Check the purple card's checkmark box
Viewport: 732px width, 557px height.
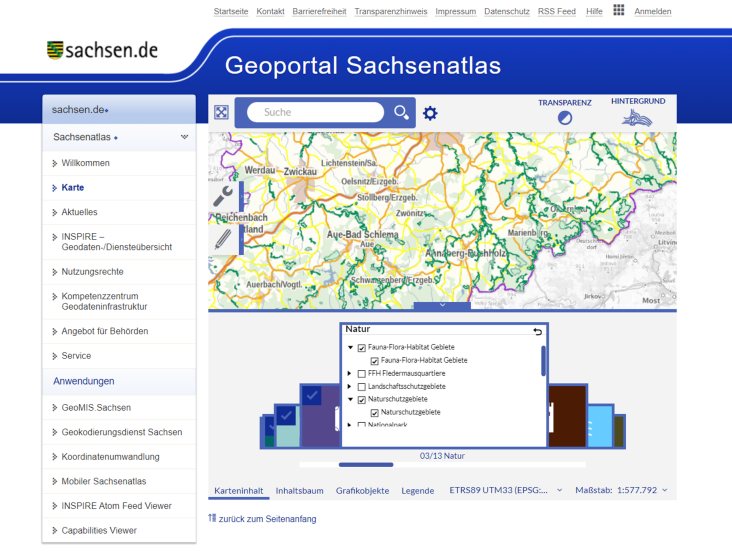pyautogui.click(x=311, y=395)
